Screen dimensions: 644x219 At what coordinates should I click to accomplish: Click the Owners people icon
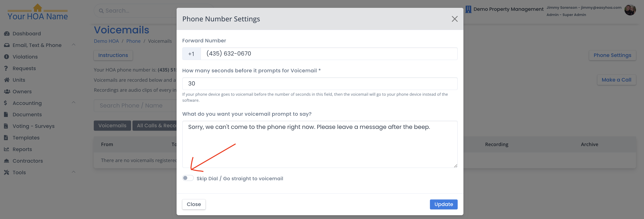(7, 91)
